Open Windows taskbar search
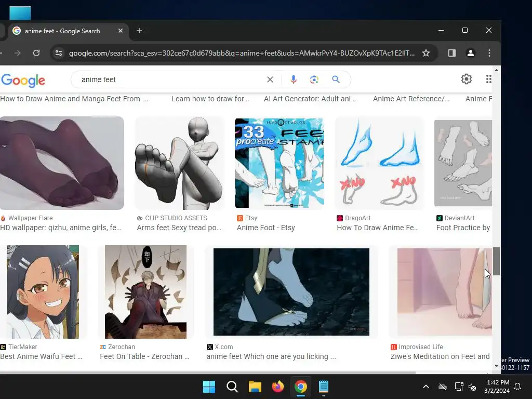This screenshot has height=399, width=532. click(x=232, y=387)
